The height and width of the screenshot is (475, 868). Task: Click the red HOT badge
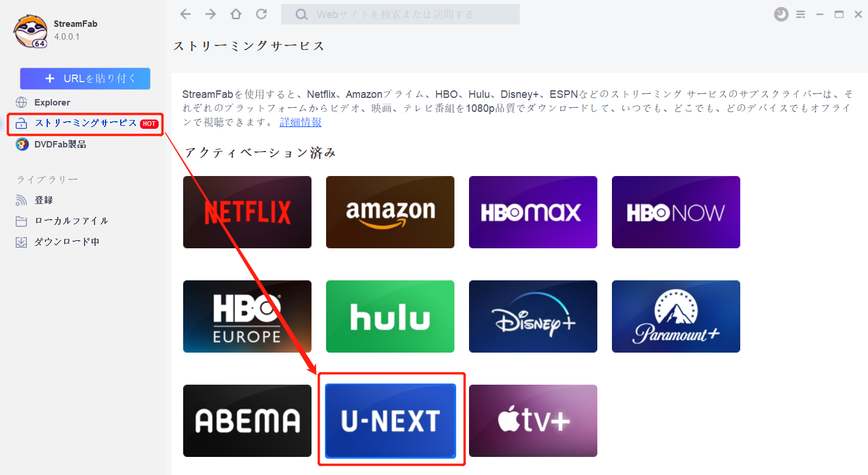pyautogui.click(x=149, y=124)
